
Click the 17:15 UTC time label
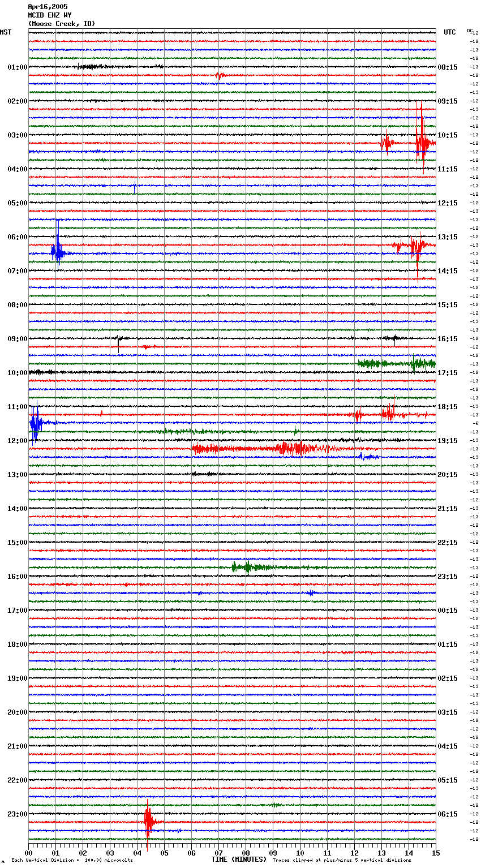448,373
